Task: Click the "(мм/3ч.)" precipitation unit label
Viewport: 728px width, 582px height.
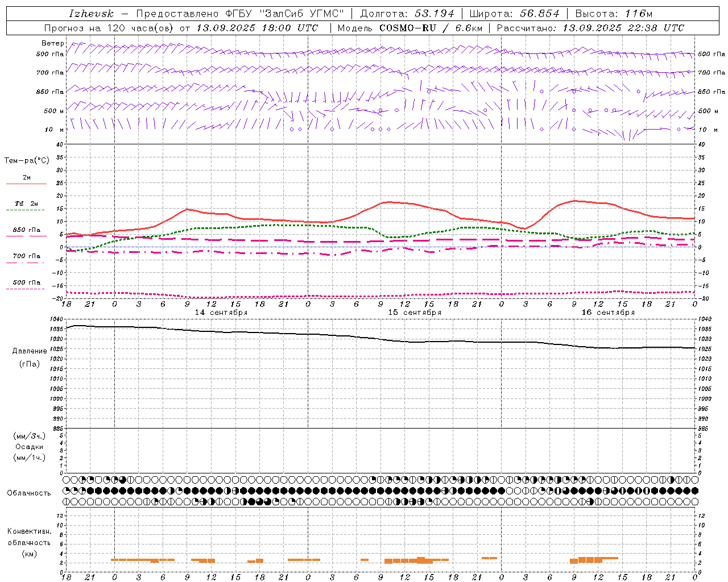Action: (29, 436)
